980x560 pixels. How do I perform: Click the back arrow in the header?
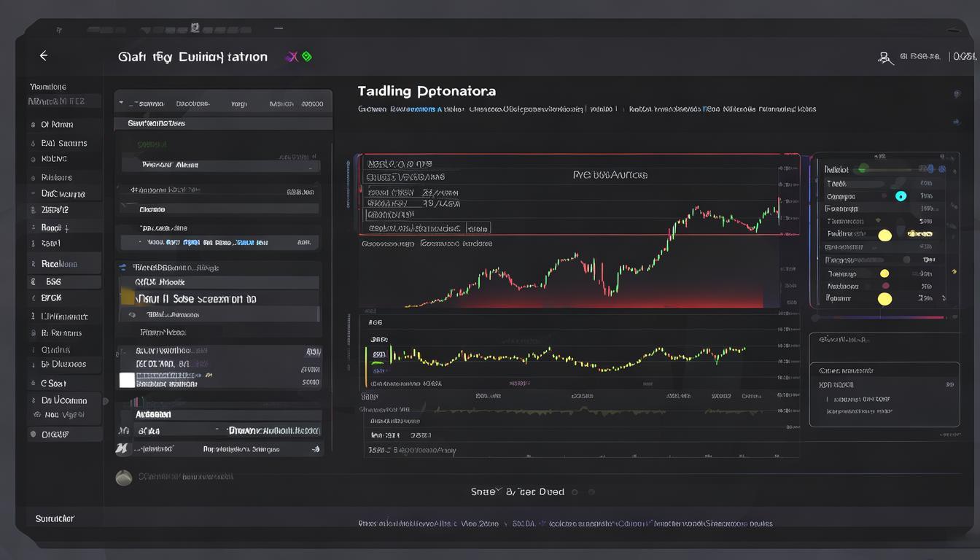(43, 56)
